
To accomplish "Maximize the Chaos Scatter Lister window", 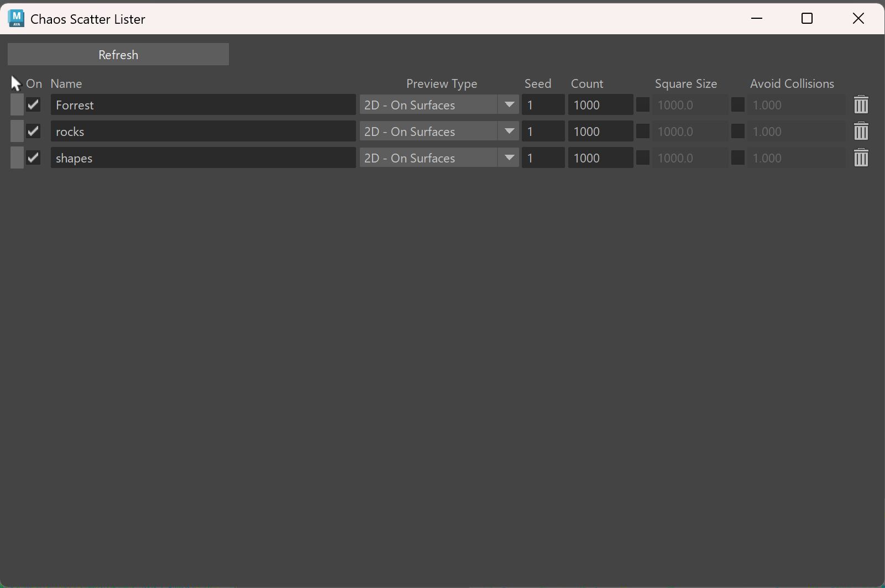I will tap(807, 18).
